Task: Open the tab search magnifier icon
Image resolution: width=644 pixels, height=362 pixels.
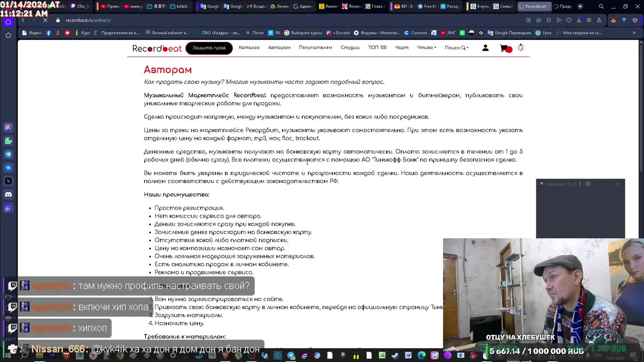Action: (601, 7)
